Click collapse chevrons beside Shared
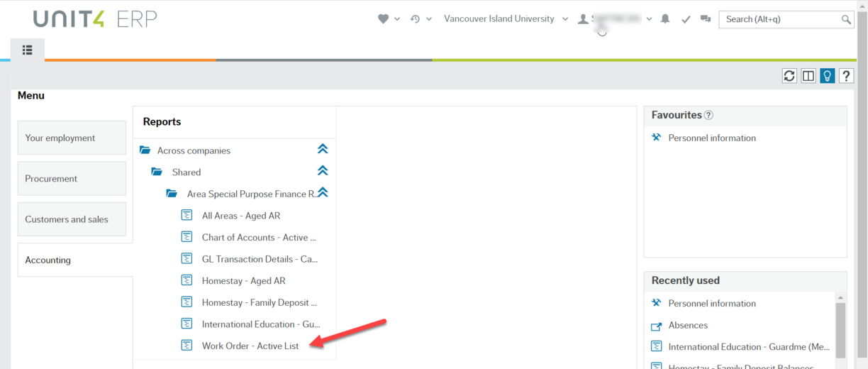 tap(323, 171)
